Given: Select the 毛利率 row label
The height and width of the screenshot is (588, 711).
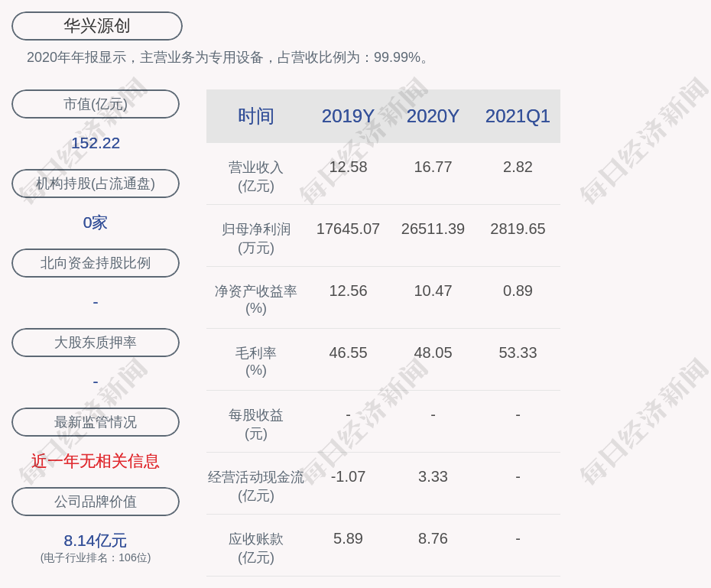Looking at the screenshot, I should pyautogui.click(x=255, y=362).
